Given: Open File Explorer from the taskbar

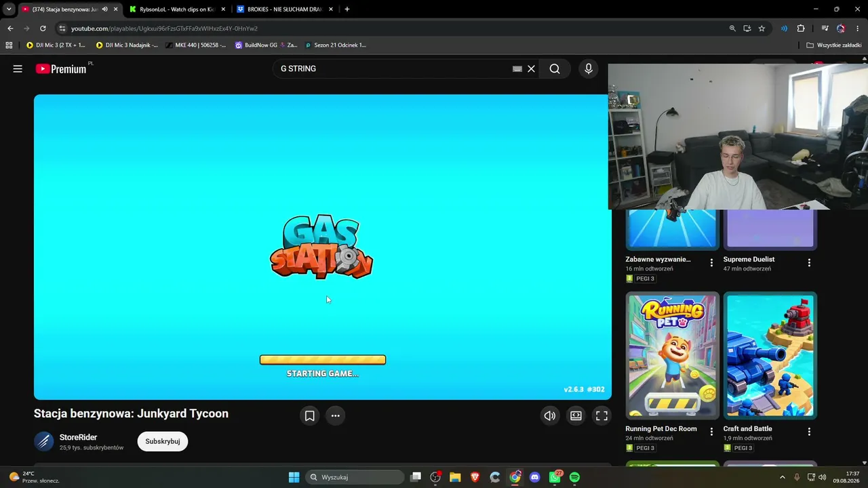Looking at the screenshot, I should click(455, 477).
